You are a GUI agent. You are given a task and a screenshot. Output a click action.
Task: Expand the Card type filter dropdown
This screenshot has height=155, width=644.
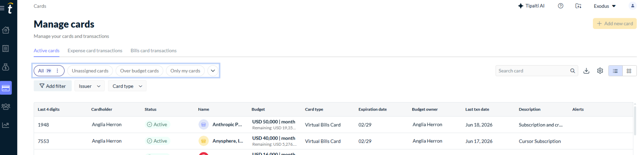127,86
